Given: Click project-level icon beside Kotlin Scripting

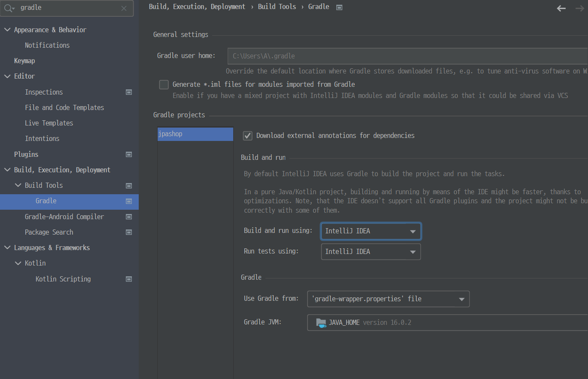Looking at the screenshot, I should click(128, 279).
